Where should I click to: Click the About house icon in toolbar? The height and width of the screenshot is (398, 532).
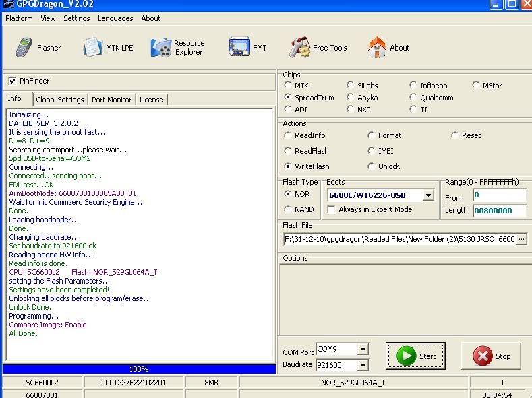tap(377, 47)
